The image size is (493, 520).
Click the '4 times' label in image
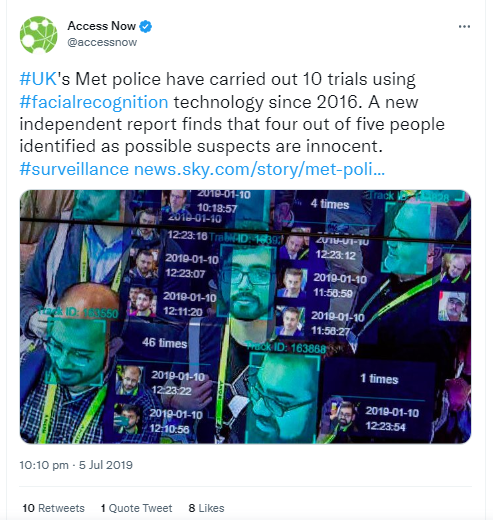tap(330, 204)
